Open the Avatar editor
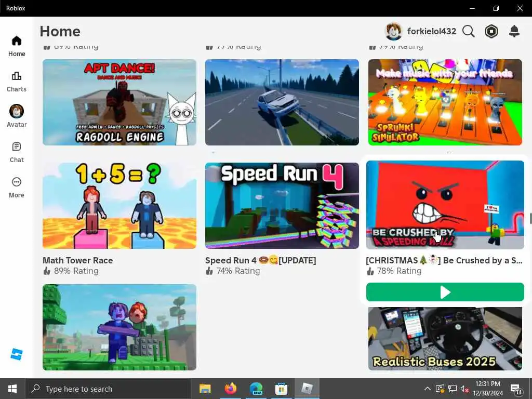 click(x=17, y=116)
